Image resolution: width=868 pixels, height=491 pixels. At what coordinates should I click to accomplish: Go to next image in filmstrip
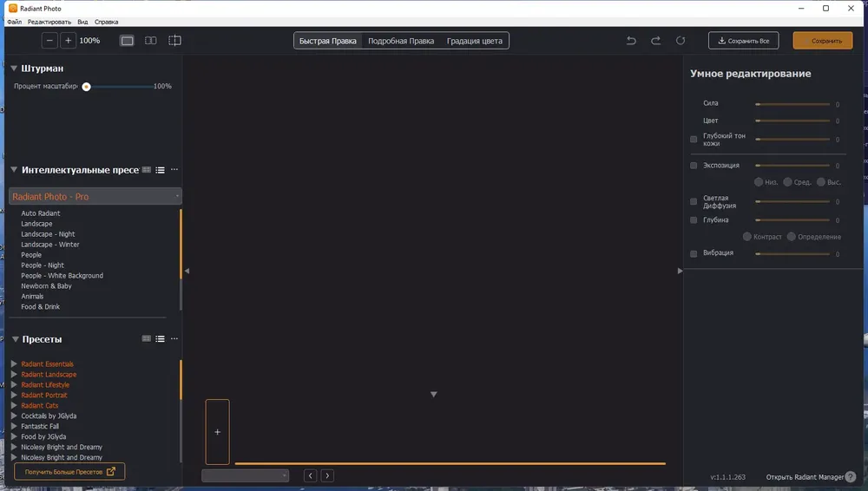[327, 475]
